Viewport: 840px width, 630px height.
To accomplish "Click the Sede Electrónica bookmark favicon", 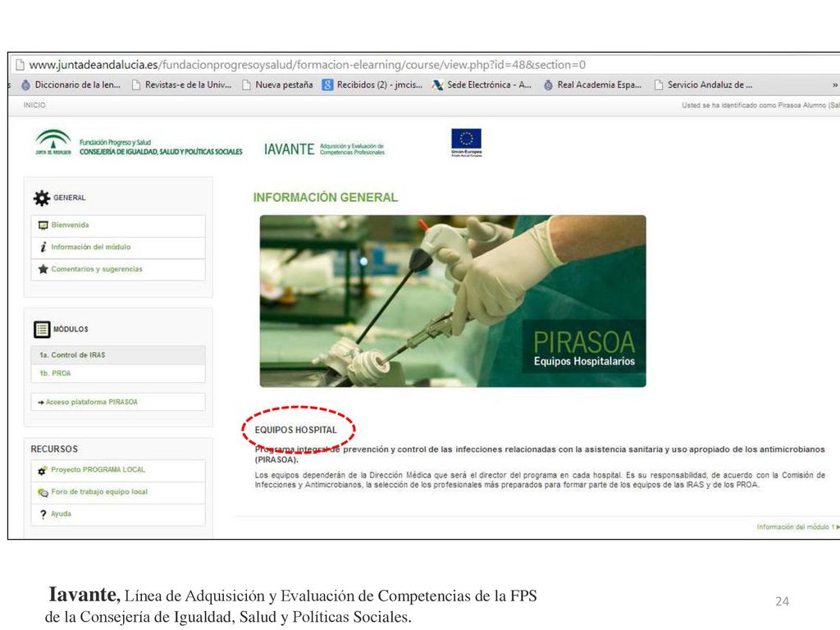I will (438, 84).
